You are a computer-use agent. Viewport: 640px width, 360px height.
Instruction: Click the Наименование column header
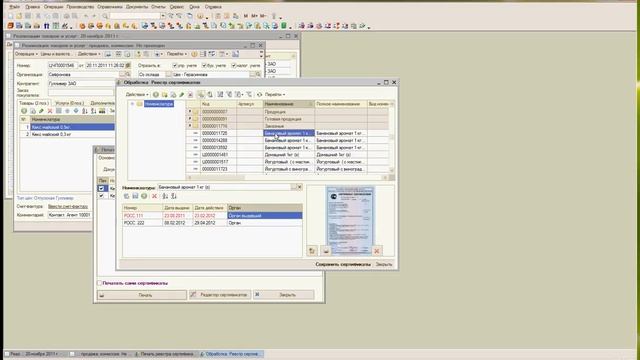289,104
